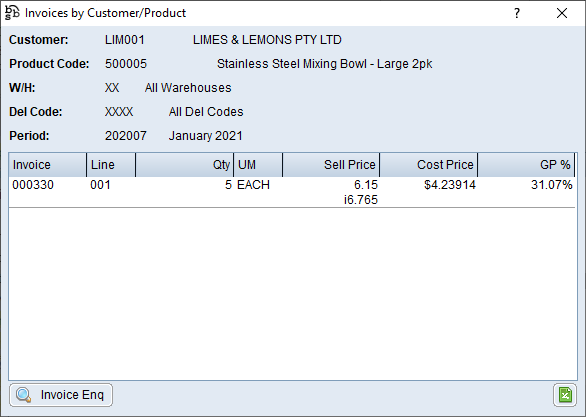
Task: Sort by Sell Price column header
Action: click(x=331, y=165)
